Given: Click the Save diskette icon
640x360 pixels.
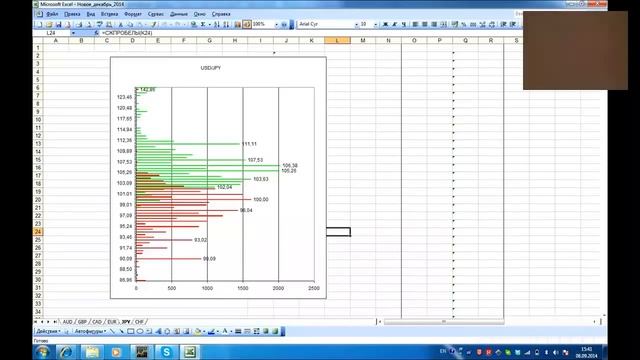Looking at the screenshot, I should point(59,24).
